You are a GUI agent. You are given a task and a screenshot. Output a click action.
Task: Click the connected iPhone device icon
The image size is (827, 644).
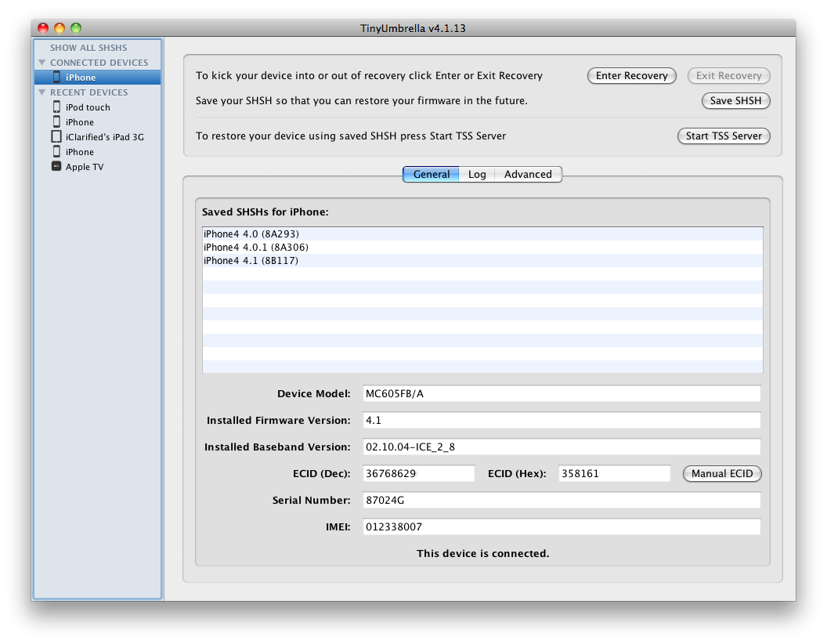[x=56, y=77]
